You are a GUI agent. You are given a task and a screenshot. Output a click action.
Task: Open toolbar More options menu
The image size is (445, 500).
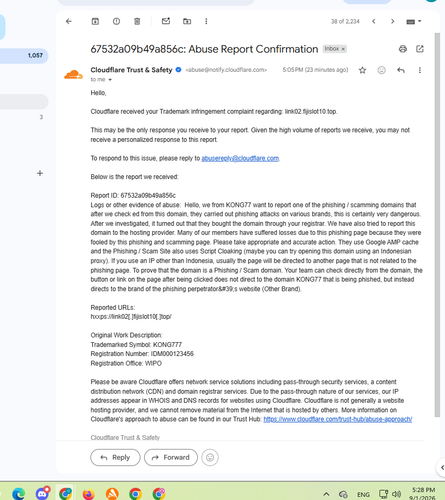pos(206,21)
